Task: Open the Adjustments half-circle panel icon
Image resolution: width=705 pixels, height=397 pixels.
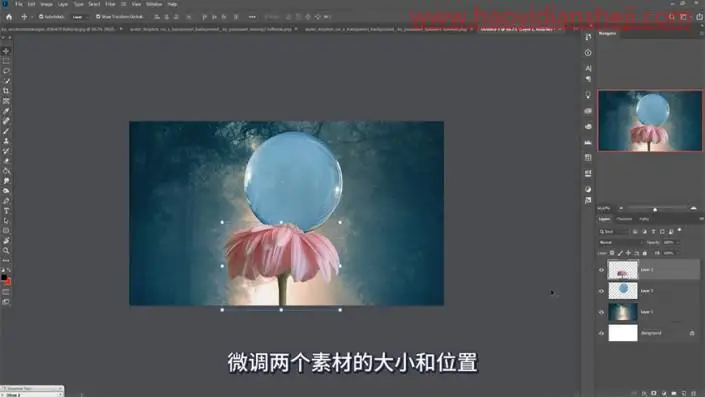Action: click(588, 189)
